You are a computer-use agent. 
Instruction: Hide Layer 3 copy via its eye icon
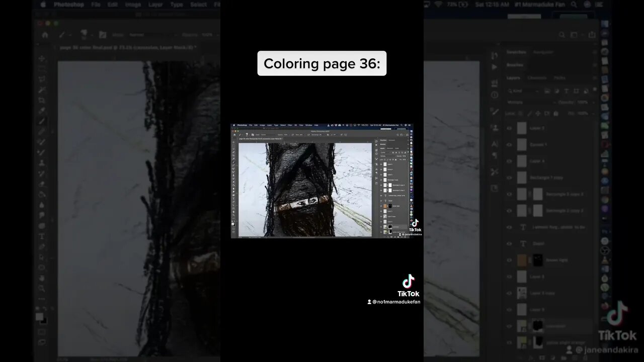(509, 293)
